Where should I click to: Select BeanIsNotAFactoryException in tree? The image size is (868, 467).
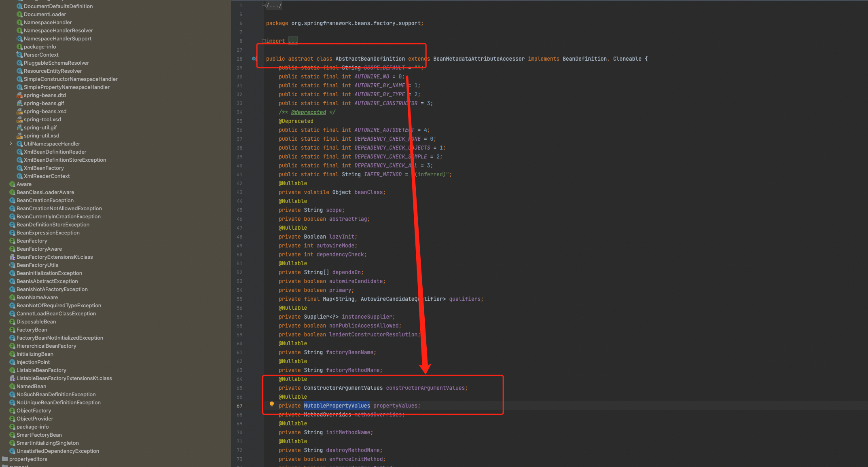coord(52,289)
